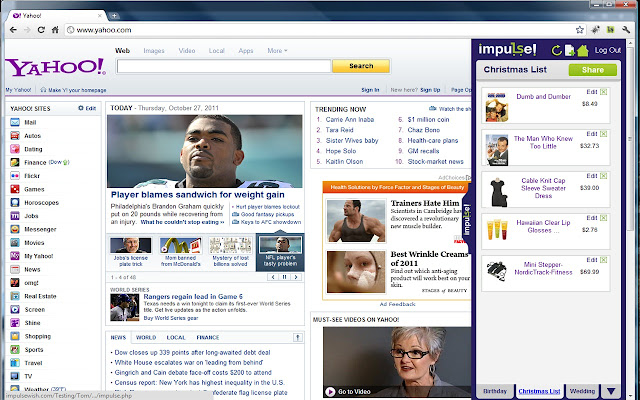This screenshot has width=640, height=400.
Task: Click the Impulse green home icon
Action: 582,50
